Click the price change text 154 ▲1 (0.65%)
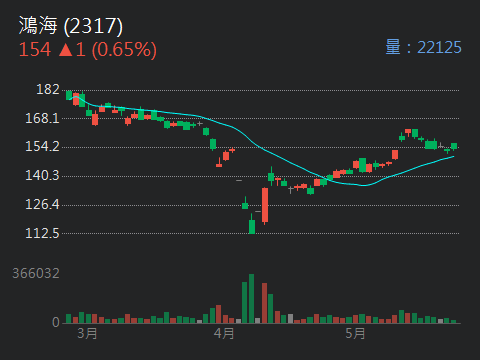This screenshot has height=360, width=480. point(88,50)
